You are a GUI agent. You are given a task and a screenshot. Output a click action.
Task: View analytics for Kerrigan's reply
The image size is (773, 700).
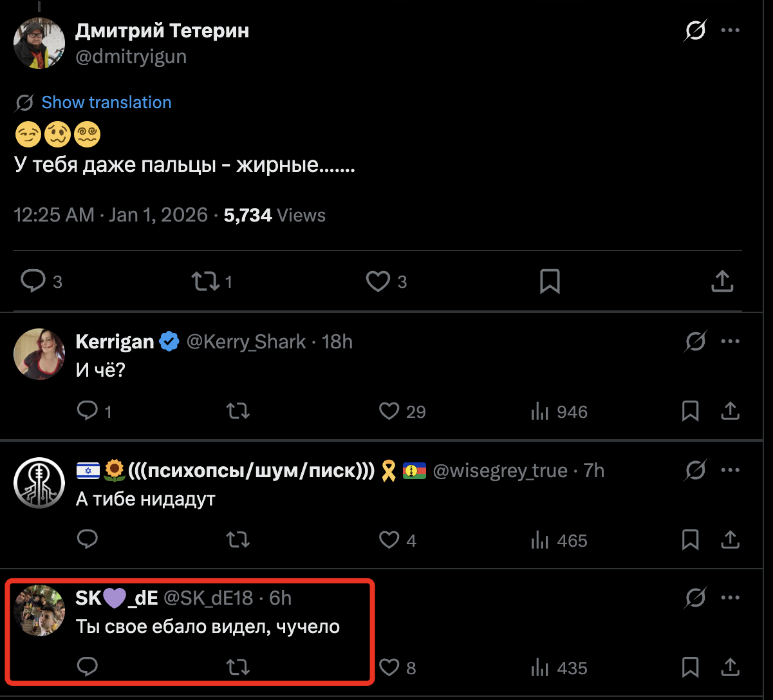coord(540,411)
